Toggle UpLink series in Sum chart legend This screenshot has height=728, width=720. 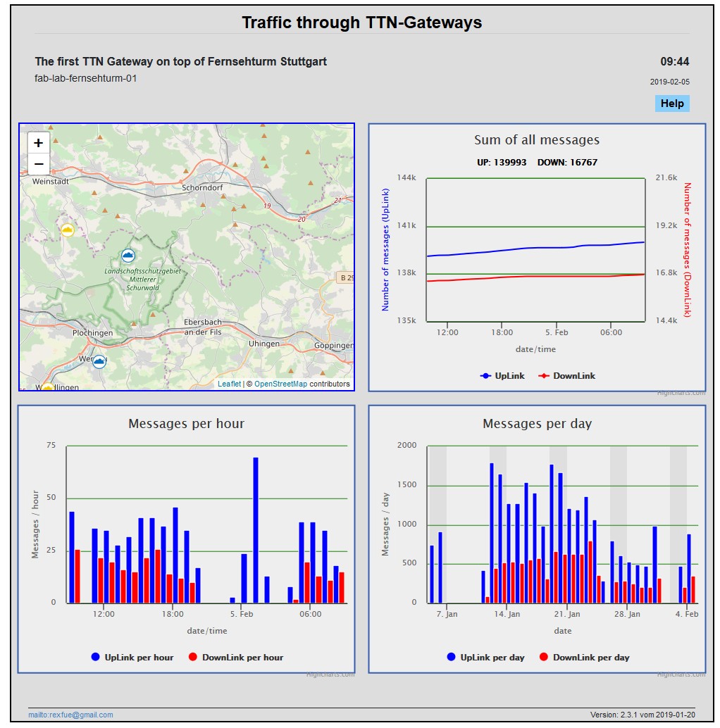tap(502, 376)
